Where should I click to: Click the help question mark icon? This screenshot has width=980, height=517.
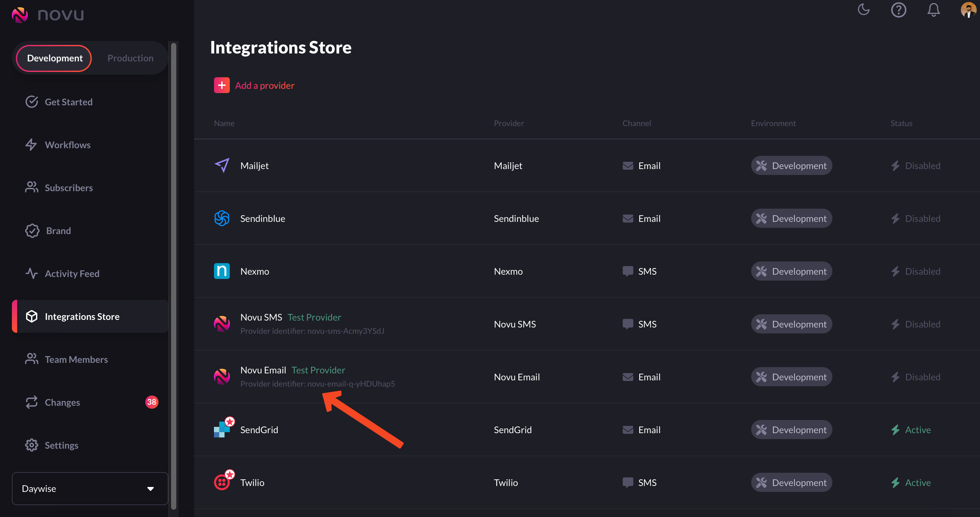click(x=898, y=10)
